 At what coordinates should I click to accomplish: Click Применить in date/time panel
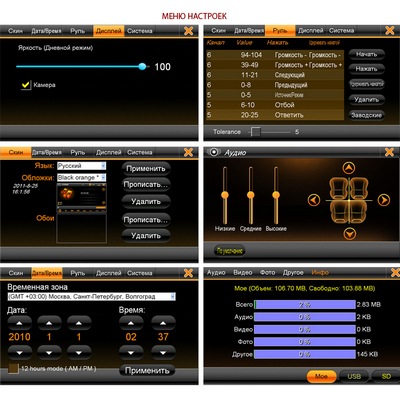point(147,370)
